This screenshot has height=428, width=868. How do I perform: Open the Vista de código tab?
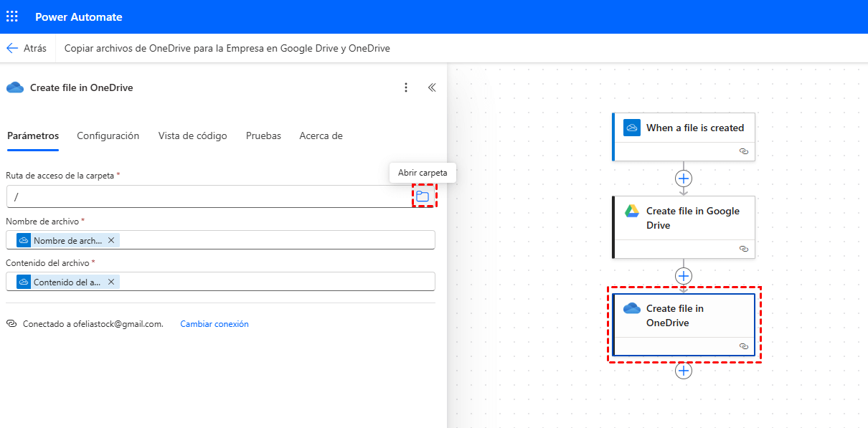(x=192, y=135)
